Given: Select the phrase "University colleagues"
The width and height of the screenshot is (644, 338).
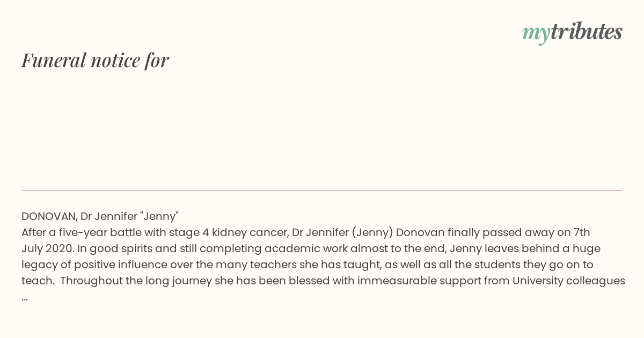Looking at the screenshot, I should click(569, 281).
